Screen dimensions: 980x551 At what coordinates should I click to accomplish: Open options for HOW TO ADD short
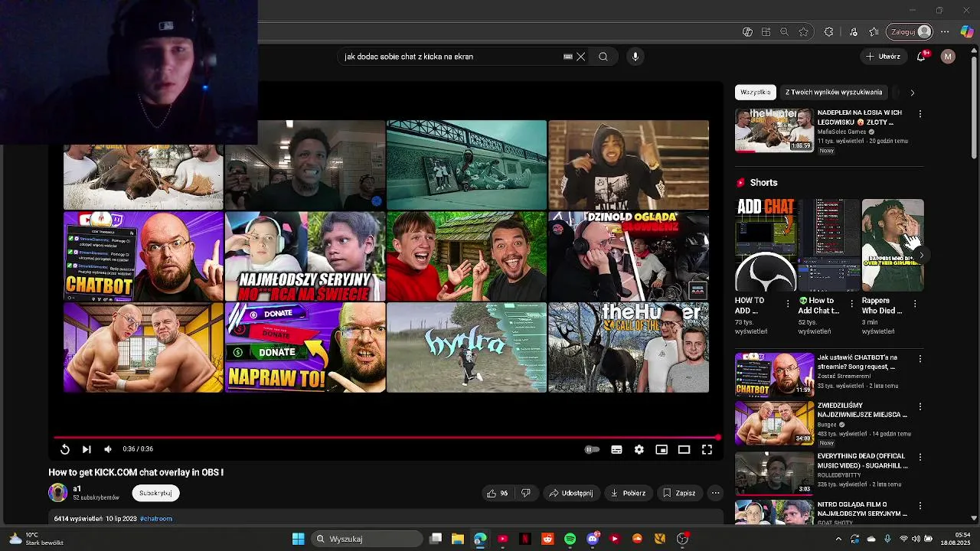point(788,303)
